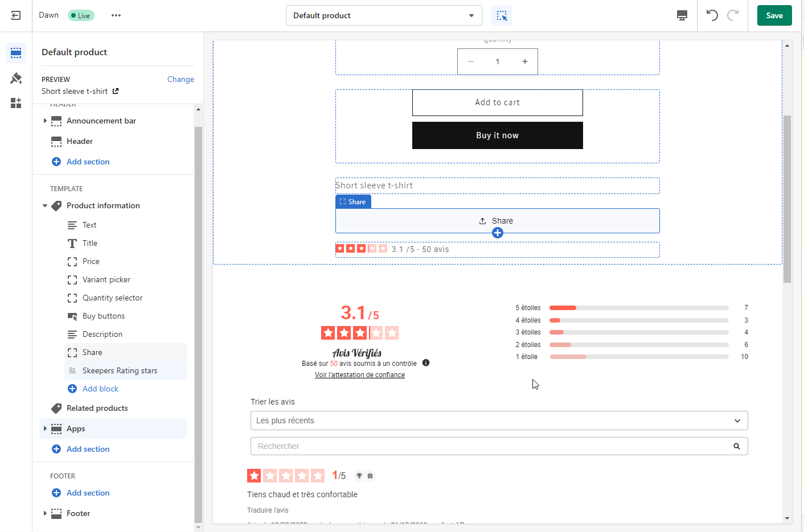Open the App embeds sidebar icon

(x=16, y=103)
